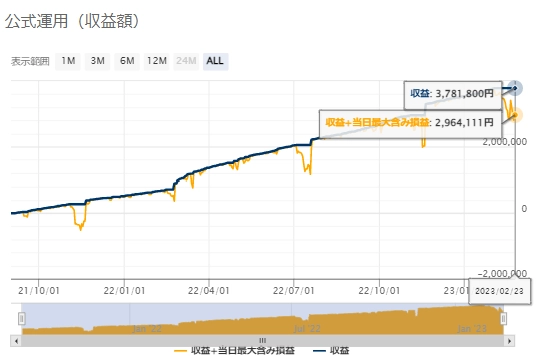
Task: Click the 2,964,111円 tooltip value
Action: tap(464, 123)
